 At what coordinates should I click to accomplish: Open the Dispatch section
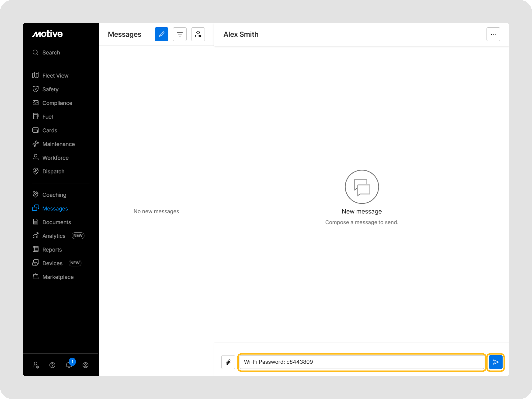coord(53,171)
